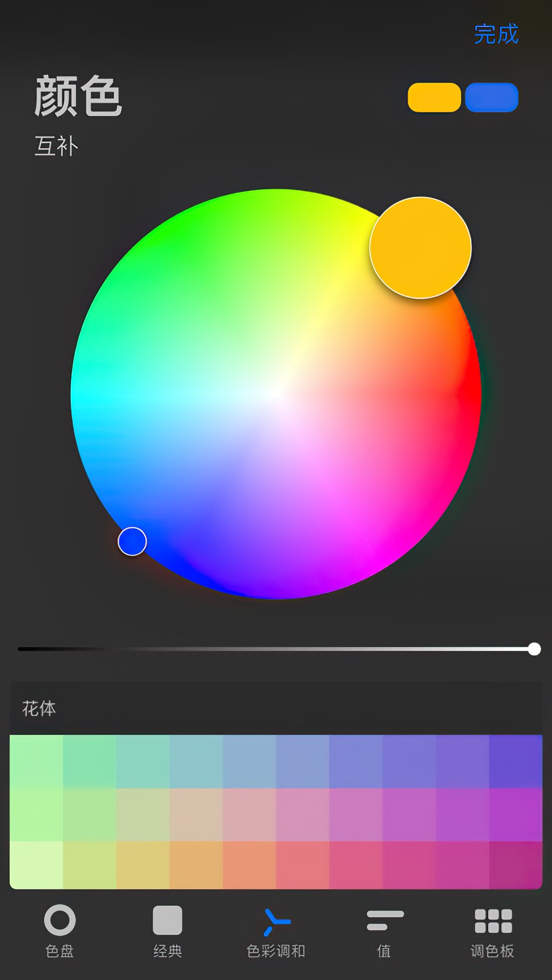Click the pure red edge of wheel
Screen dimensions: 552x980
[x=473, y=394]
